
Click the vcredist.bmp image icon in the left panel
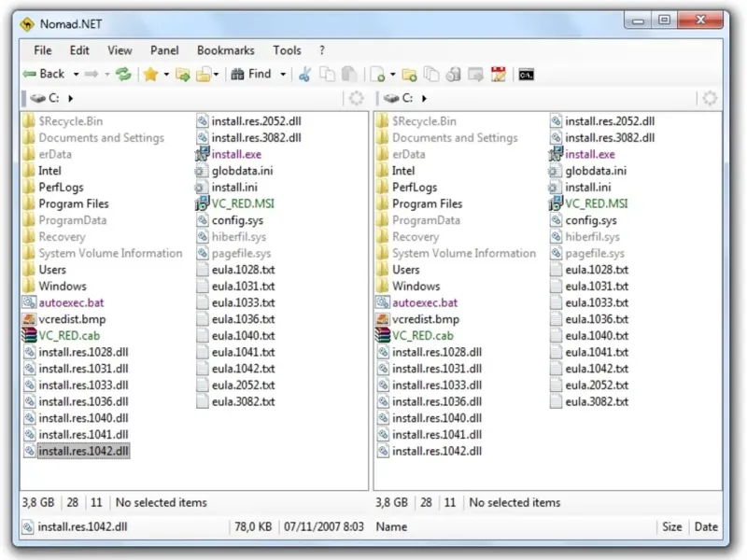29,319
